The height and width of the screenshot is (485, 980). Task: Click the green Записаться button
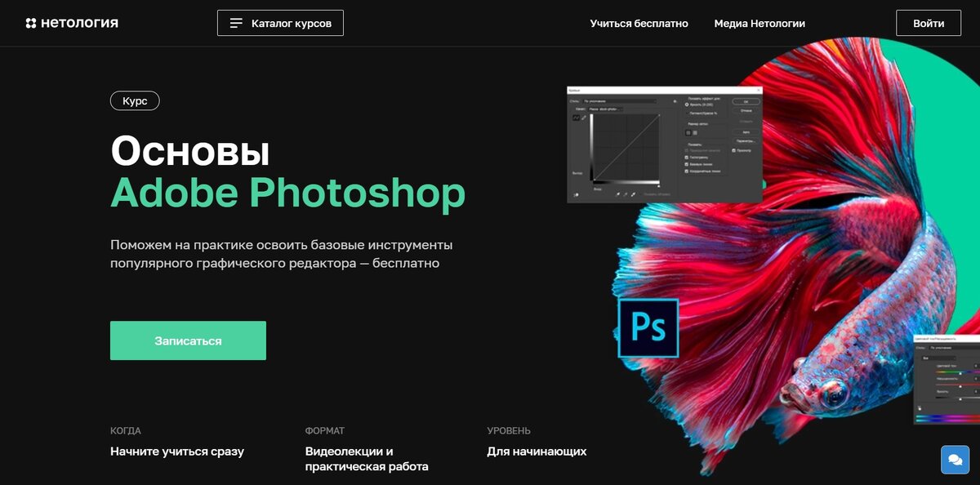pyautogui.click(x=188, y=340)
